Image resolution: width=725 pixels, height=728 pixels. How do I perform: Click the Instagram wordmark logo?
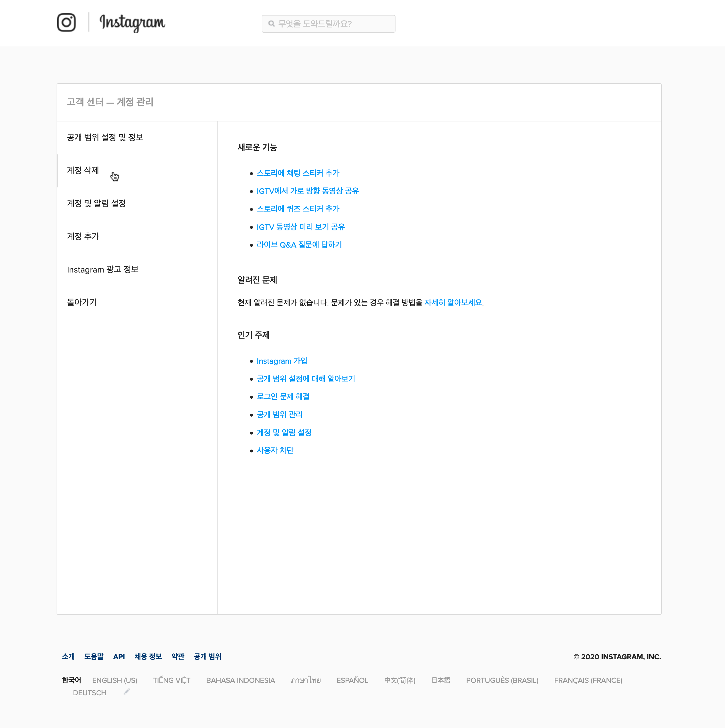[132, 23]
